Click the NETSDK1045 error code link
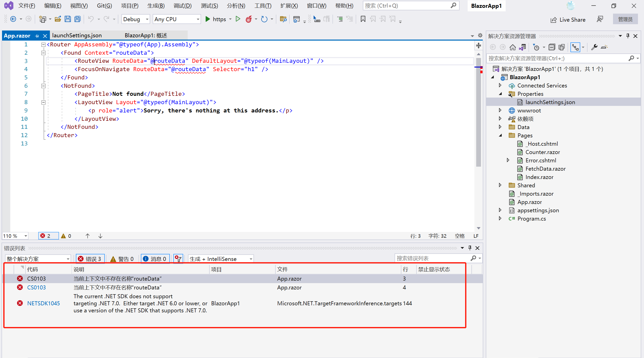The width and height of the screenshot is (644, 358). pos(43,303)
